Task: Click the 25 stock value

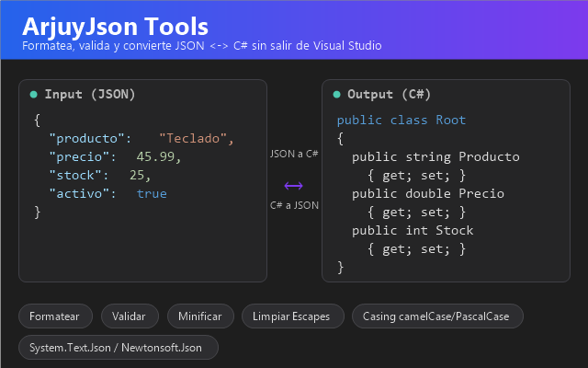Action: 137,176
